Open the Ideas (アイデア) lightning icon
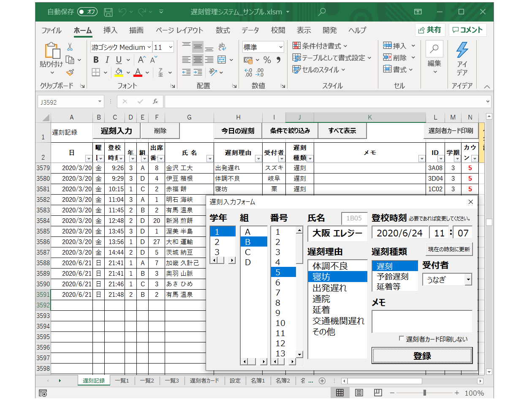Screen dimensions: 532x399 462,50
